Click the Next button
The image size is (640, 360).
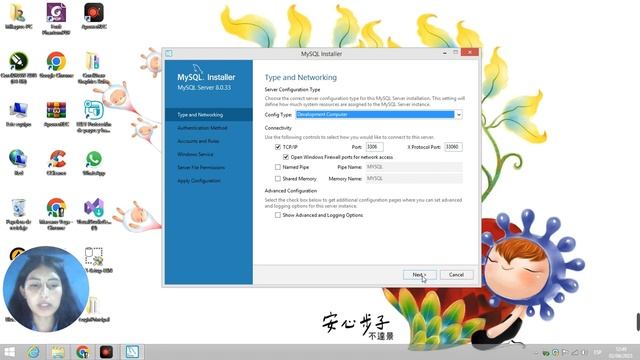[419, 275]
